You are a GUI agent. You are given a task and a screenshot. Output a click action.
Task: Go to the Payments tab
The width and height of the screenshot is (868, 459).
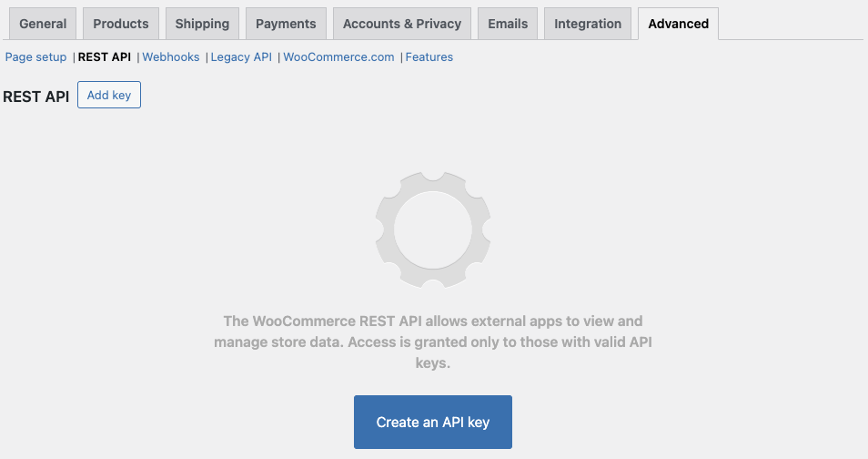point(286,24)
